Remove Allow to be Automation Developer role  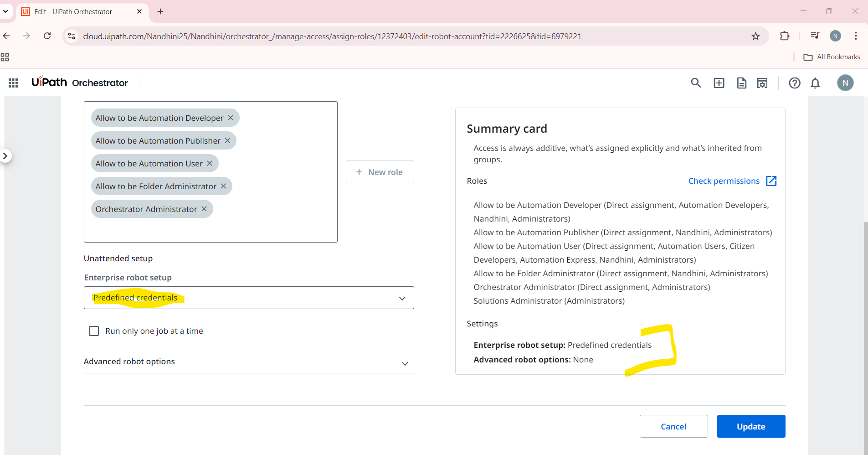(231, 118)
